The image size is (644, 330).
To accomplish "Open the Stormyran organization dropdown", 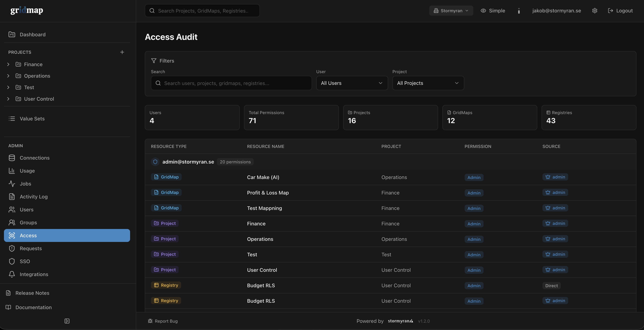I will 451,10.
